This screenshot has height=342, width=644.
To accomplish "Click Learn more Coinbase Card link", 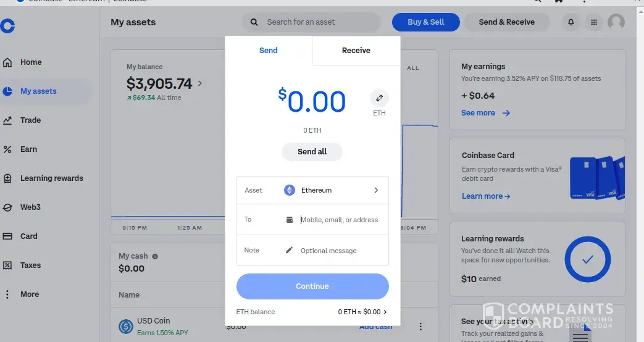I will (486, 196).
